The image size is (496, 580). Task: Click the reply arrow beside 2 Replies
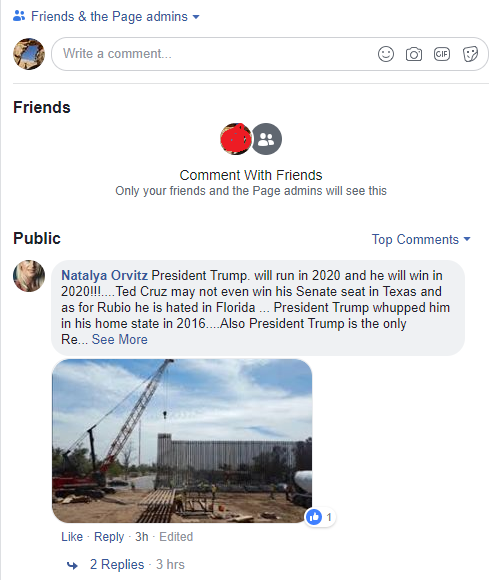coord(72,565)
